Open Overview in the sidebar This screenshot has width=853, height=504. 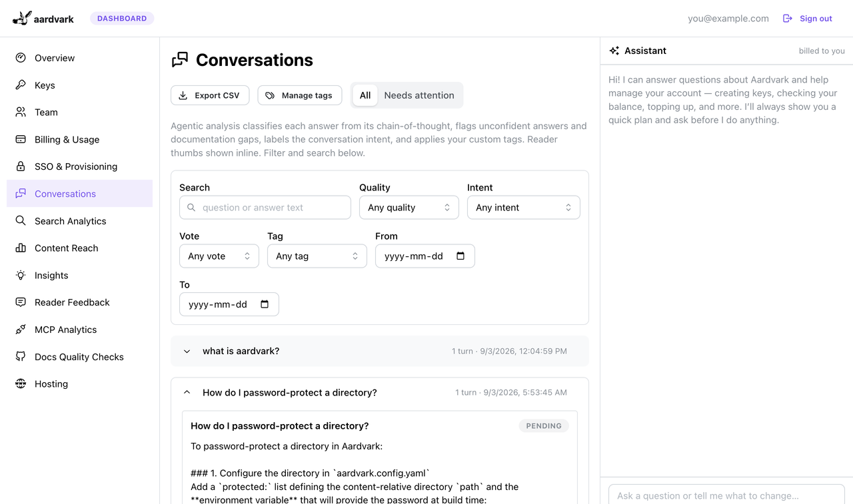[79, 58]
